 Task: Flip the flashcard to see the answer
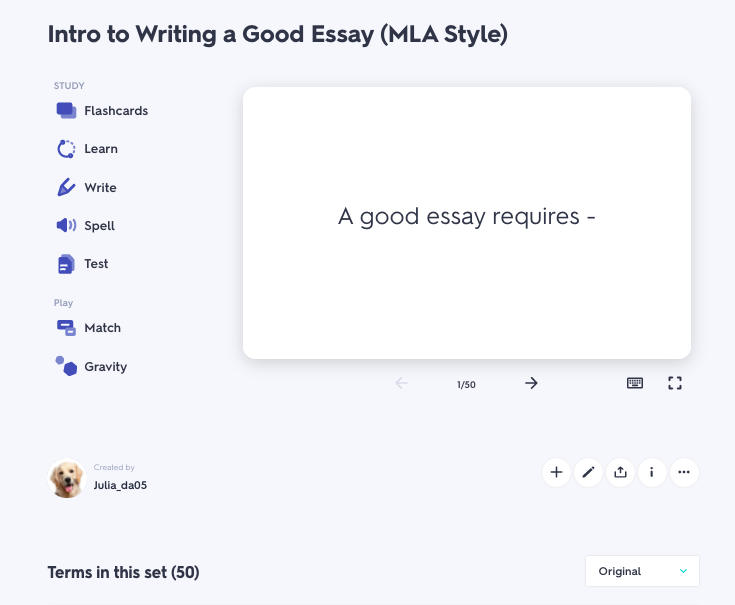467,222
